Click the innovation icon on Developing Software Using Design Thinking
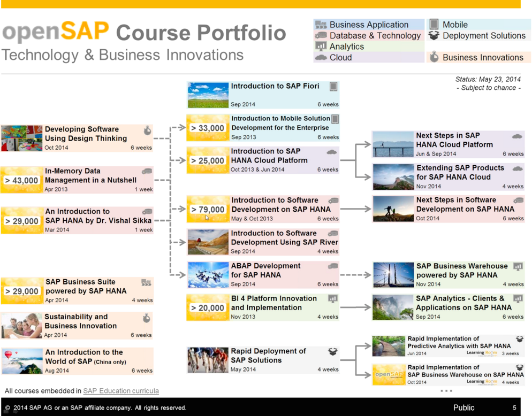 pyautogui.click(x=147, y=130)
